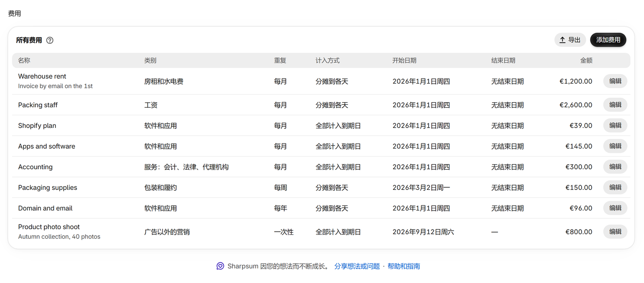Click the 2026年3月2日周一 start date
644x283 pixels.
tap(421, 188)
